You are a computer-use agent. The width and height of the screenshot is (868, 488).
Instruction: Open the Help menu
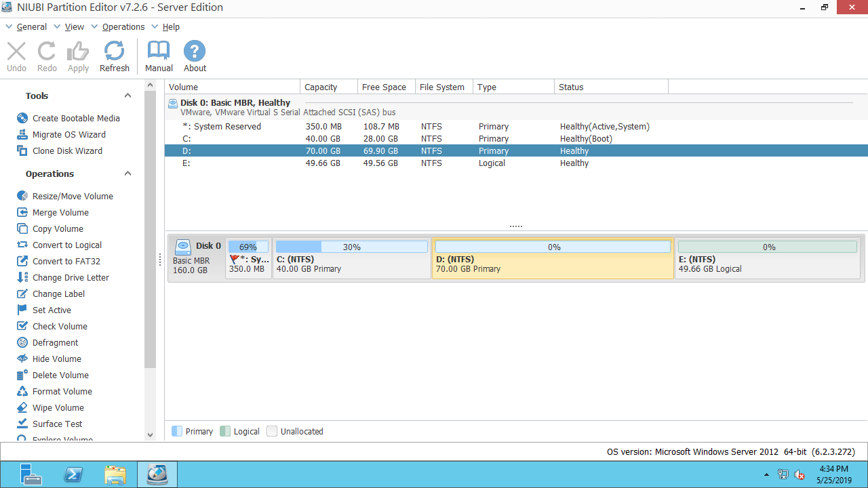tap(171, 26)
